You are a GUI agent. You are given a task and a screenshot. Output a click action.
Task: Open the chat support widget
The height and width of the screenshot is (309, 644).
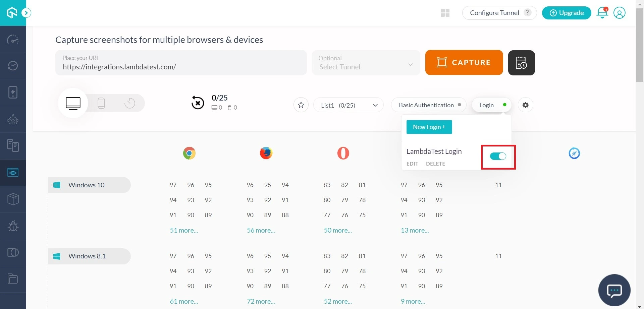point(614,290)
